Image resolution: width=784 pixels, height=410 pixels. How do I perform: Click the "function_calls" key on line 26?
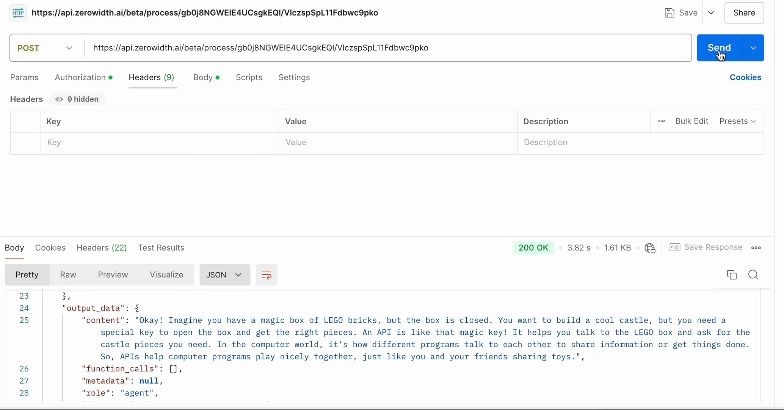point(118,368)
